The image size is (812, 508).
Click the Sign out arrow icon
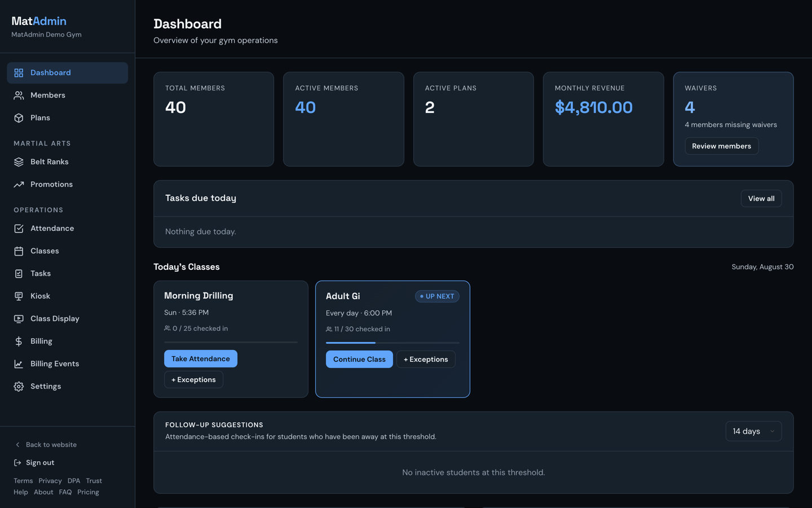click(x=17, y=463)
